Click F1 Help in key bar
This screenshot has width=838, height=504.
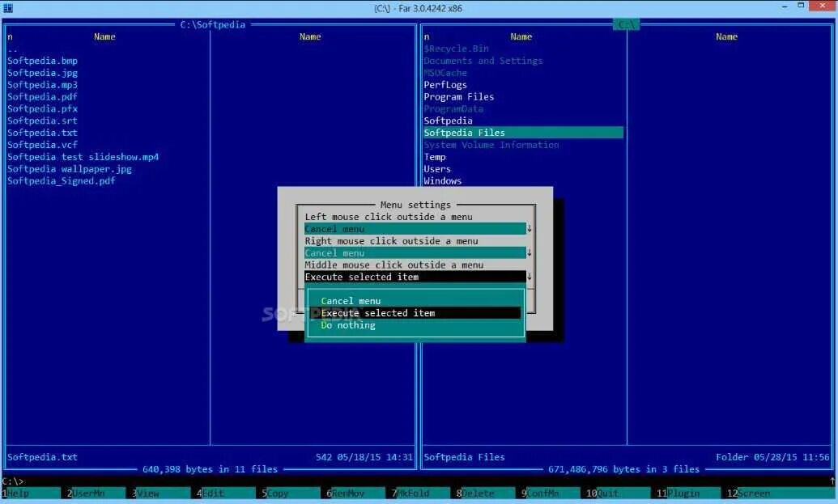(x=31, y=493)
